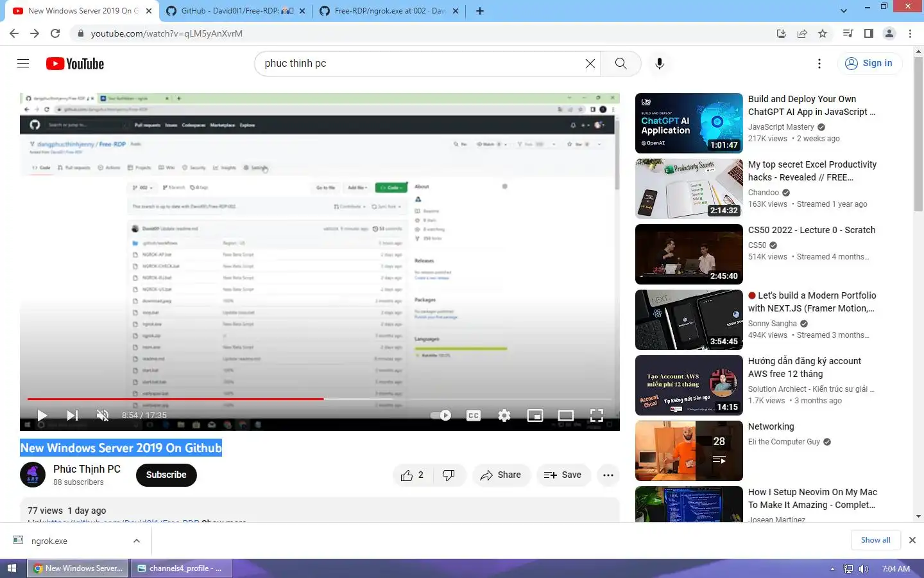The image size is (924, 578).
Task: Open the Modern Portfolio NEXT.JS video
Action: (812, 302)
